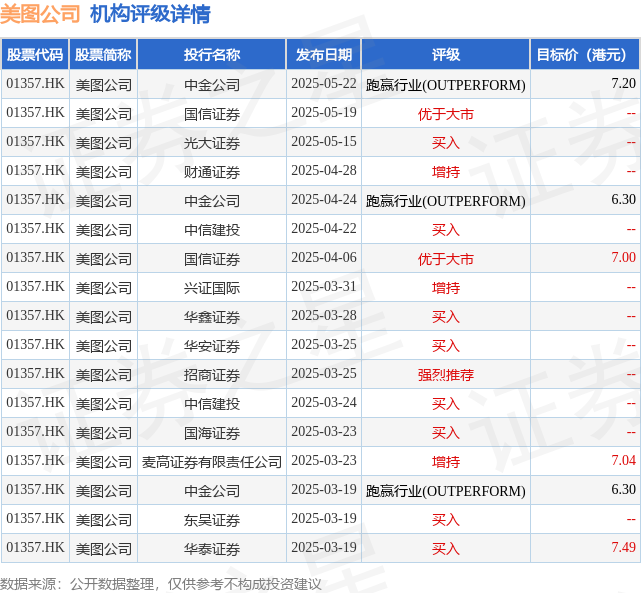Screen dimensions: 641x593
Task: Click 6.30 target price in 2025-03-19 row
Action: tap(623, 490)
